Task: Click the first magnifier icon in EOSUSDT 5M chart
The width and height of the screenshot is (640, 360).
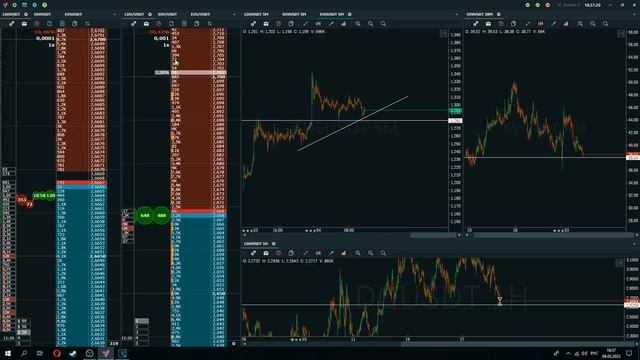Action: click(x=358, y=24)
